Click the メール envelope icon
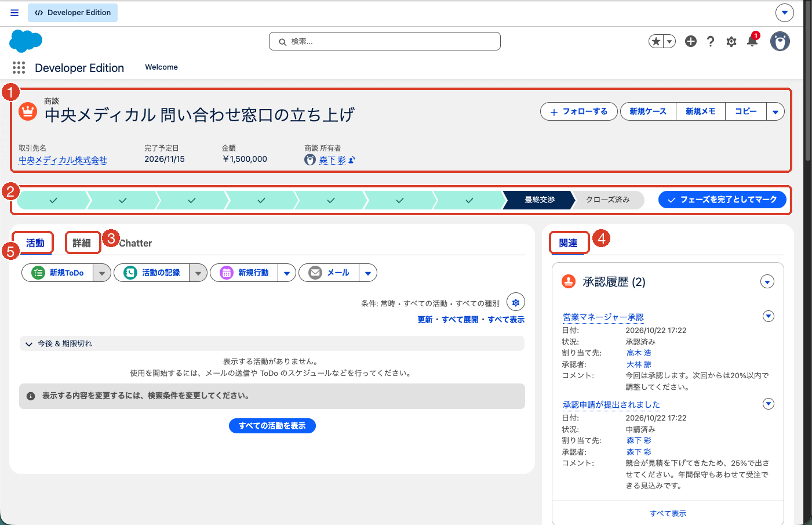Image resolution: width=812 pixels, height=525 pixels. tap(315, 273)
